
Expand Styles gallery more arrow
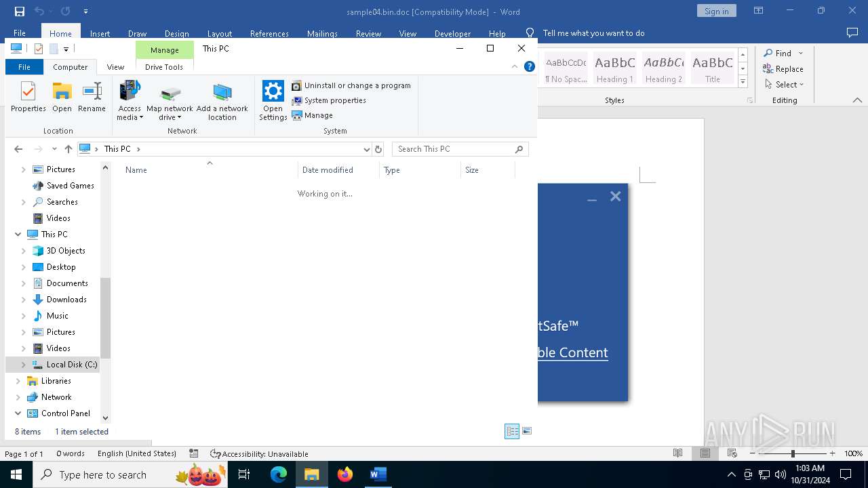coord(743,82)
